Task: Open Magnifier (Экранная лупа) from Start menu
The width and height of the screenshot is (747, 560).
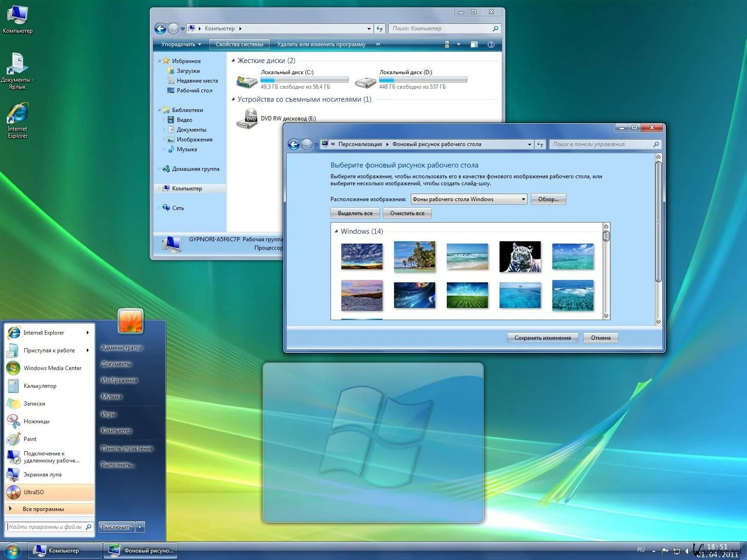Action: coord(49,475)
